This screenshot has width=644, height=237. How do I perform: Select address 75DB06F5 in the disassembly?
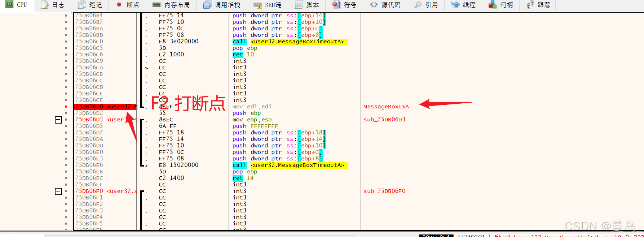click(89, 224)
